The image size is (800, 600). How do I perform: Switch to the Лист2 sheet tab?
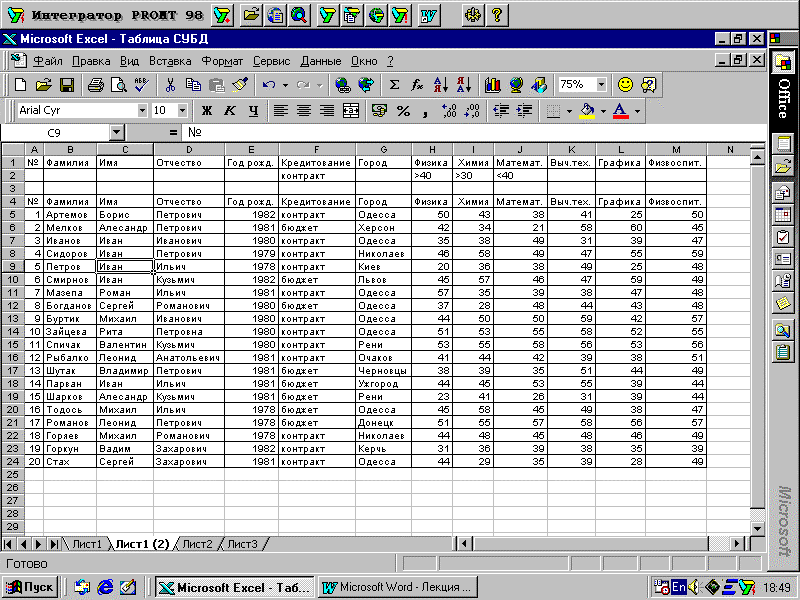click(197, 544)
